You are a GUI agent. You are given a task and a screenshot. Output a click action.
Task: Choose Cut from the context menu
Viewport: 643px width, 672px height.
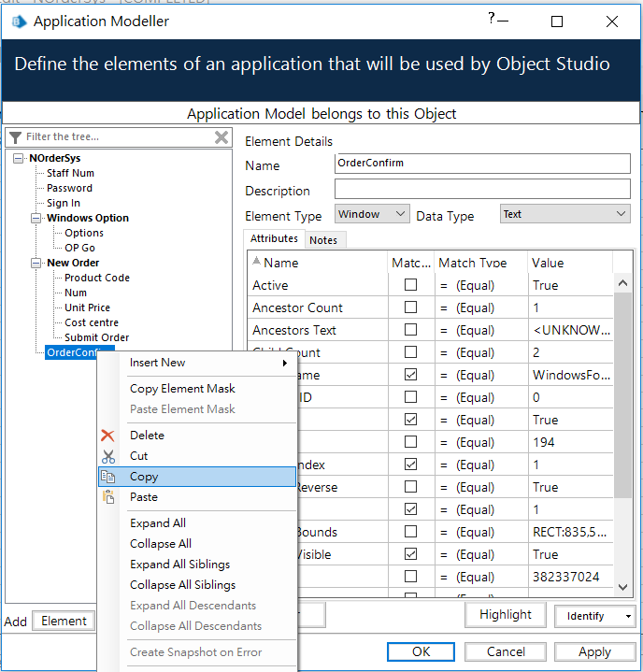click(x=197, y=456)
